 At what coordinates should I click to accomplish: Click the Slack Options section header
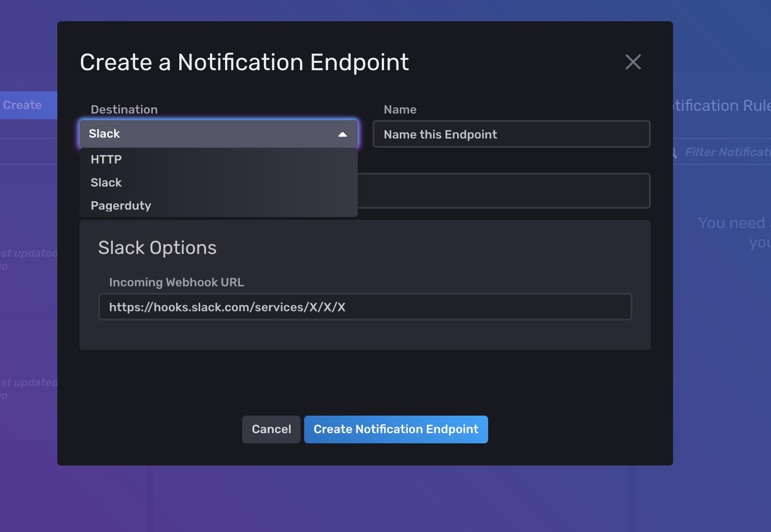tap(157, 248)
